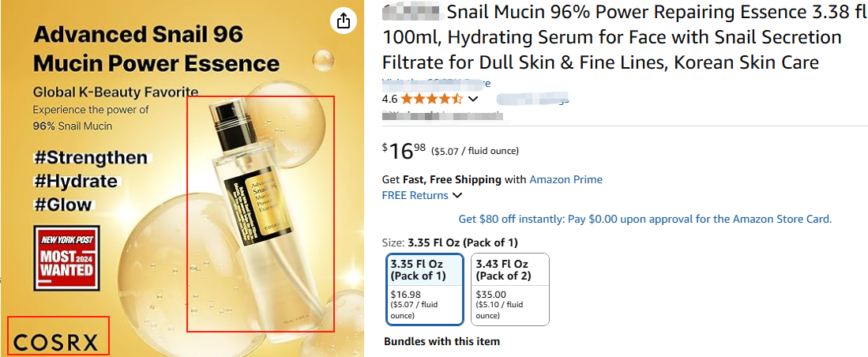Choose the 3.43 Fl Oz Pack of 2 size

tap(509, 288)
